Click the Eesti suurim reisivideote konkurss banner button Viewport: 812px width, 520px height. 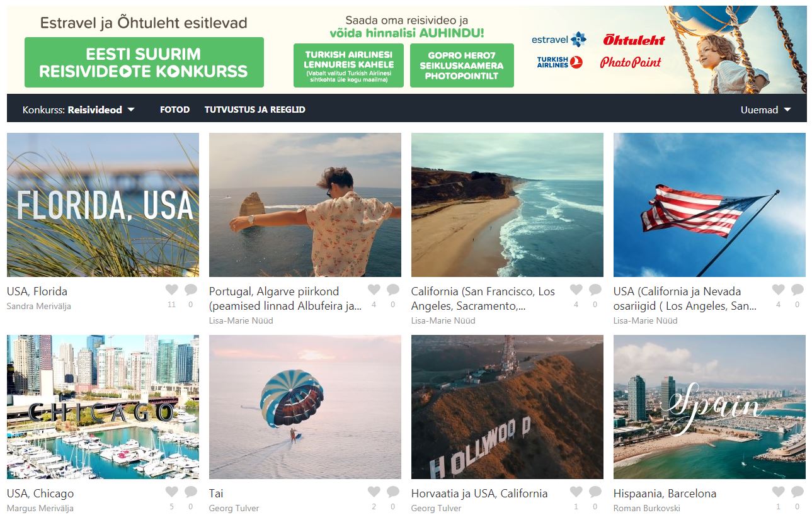click(x=144, y=62)
